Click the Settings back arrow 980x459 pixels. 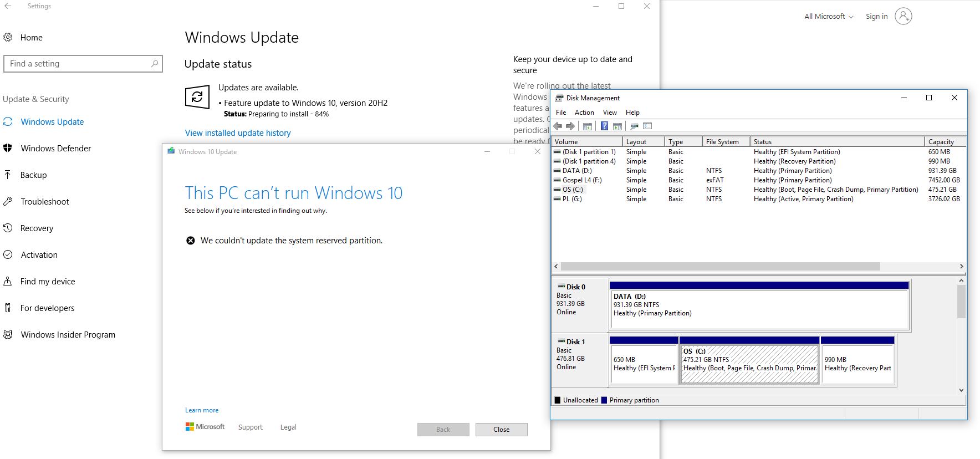pos(8,6)
